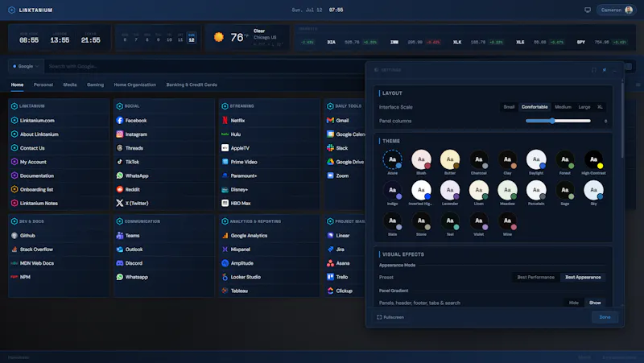Choose Best Performance preset
This screenshot has width=644, height=363.
tap(535, 277)
